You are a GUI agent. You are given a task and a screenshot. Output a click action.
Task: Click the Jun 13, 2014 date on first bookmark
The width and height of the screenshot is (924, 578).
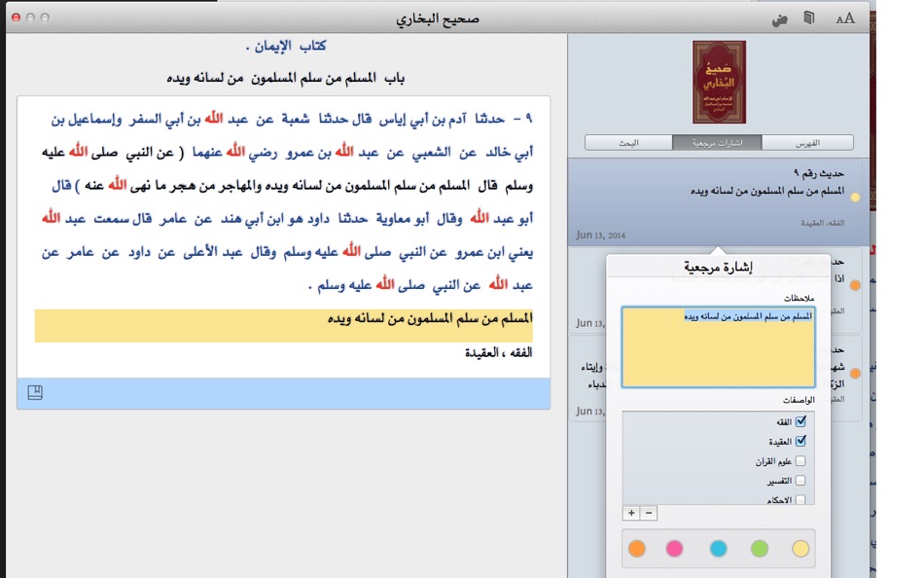coord(600,235)
